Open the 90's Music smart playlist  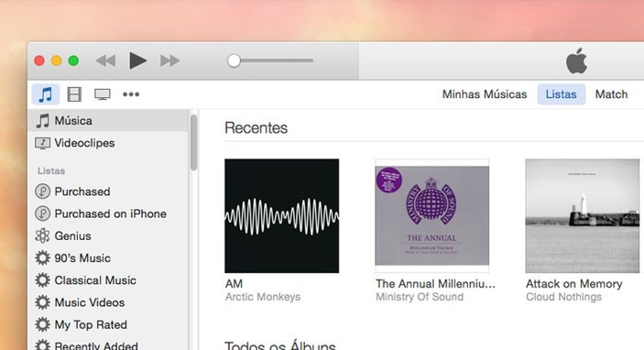(x=109, y=258)
